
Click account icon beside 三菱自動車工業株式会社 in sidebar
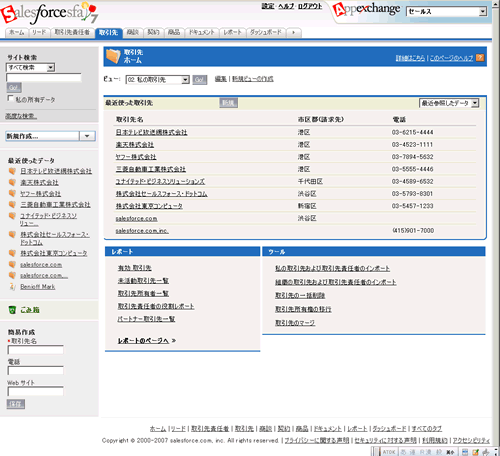pyautogui.click(x=12, y=204)
